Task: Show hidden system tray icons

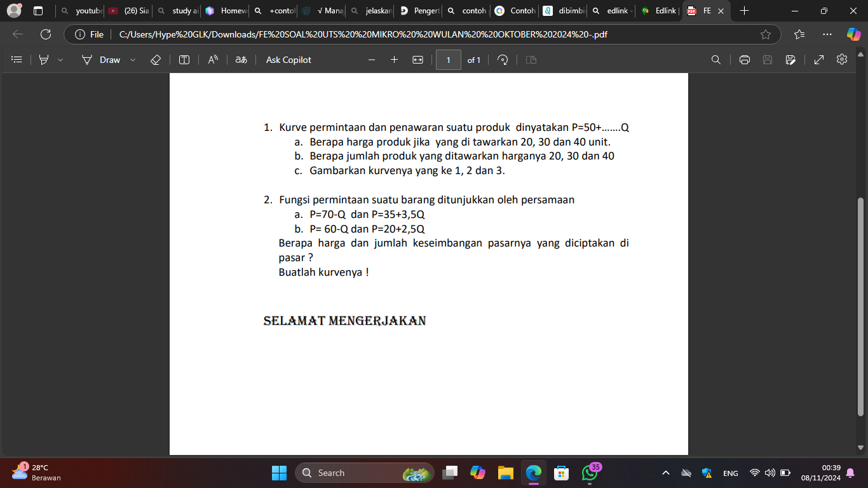Action: coord(666,473)
